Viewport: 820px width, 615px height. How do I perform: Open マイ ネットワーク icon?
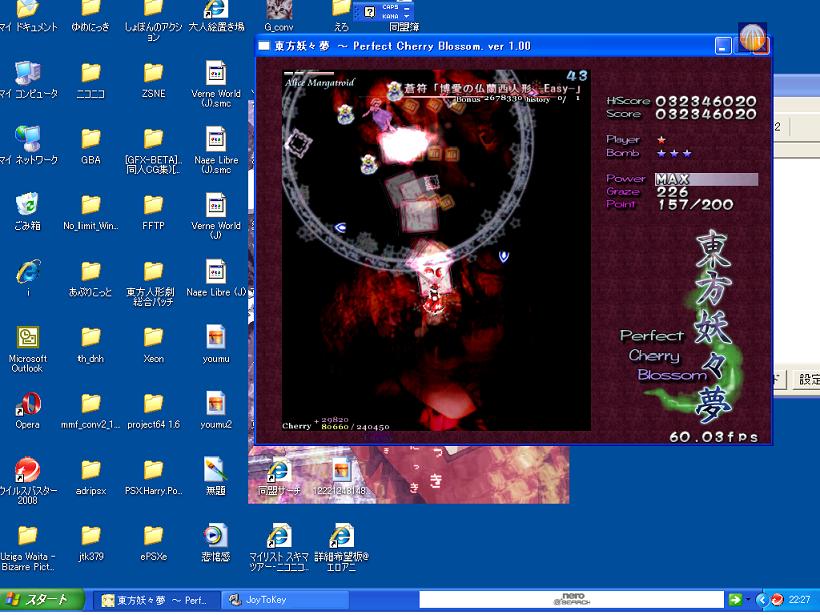(x=27, y=145)
